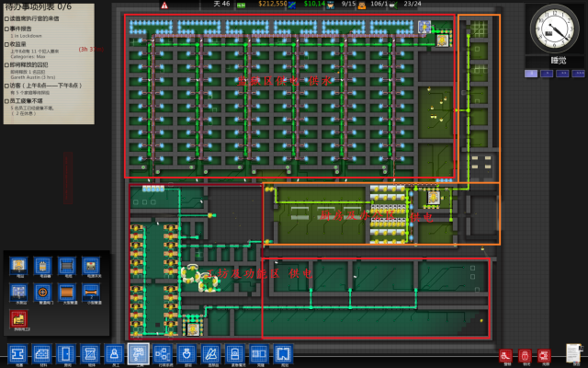
Task: Open the Foundations build menu icon
Action: 17,353
